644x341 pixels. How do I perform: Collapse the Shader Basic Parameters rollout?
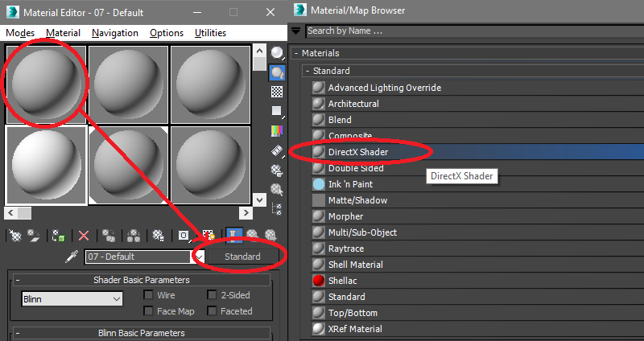(x=17, y=280)
